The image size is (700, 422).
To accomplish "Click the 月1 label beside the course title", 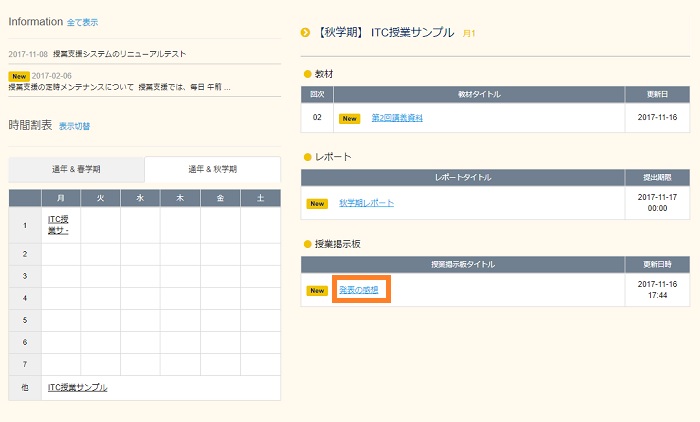I will pyautogui.click(x=469, y=34).
